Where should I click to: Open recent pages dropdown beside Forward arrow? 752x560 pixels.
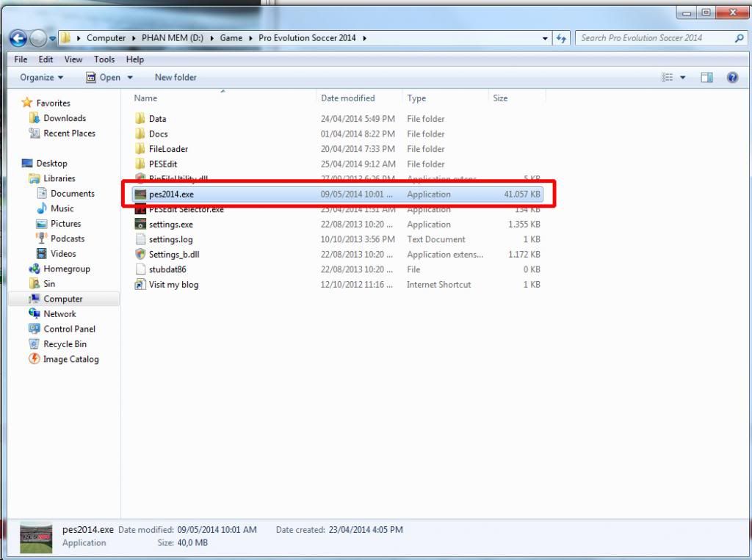52,38
